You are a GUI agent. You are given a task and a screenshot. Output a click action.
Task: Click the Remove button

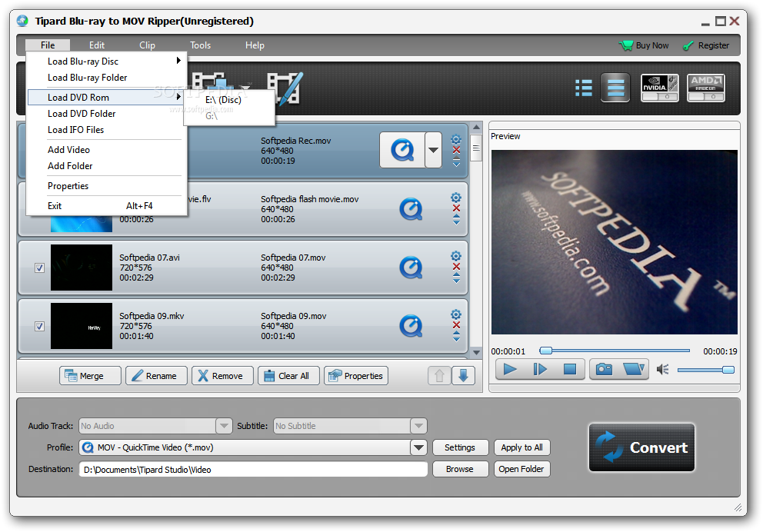222,375
